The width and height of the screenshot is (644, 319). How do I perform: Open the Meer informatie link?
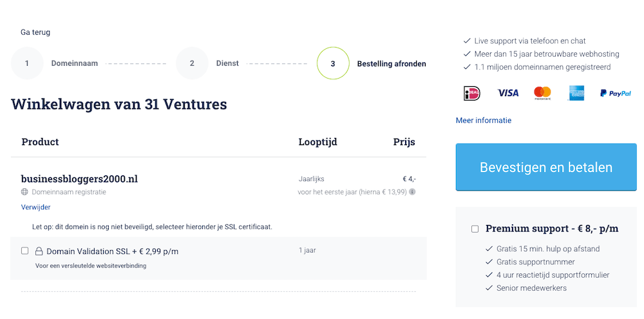tap(484, 121)
